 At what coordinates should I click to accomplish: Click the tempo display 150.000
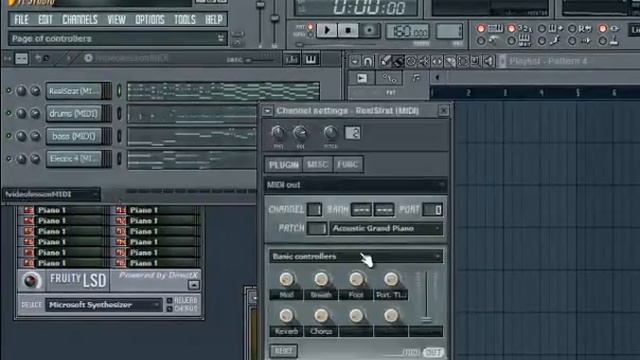coord(407,31)
